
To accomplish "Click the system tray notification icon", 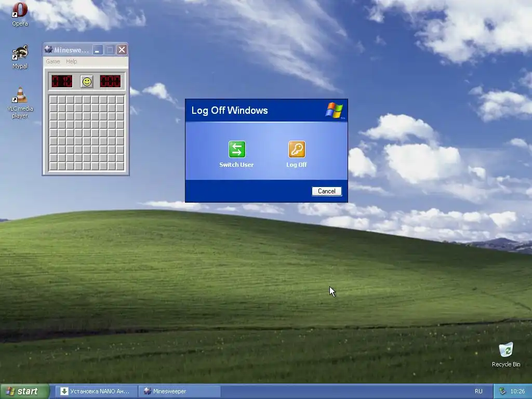I will 503,391.
